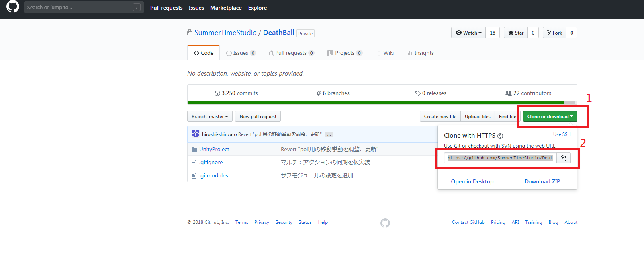The width and height of the screenshot is (644, 274).
Task: Open Issues in top navigation
Action: pos(196,8)
